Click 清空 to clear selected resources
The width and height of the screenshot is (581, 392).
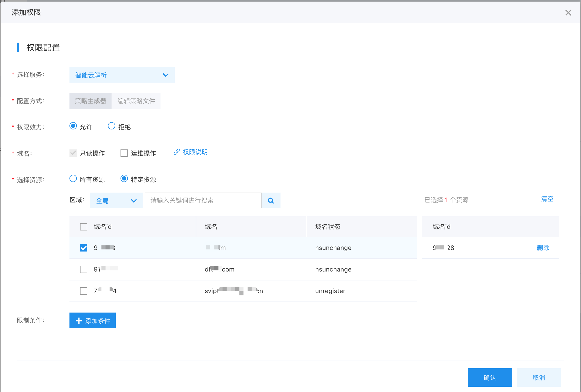pyautogui.click(x=547, y=199)
